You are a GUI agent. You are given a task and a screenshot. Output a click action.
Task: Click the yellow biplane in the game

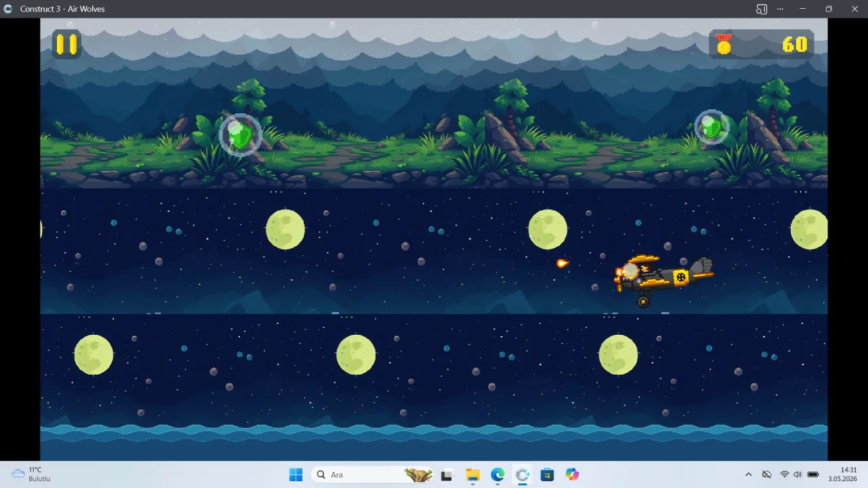(663, 279)
